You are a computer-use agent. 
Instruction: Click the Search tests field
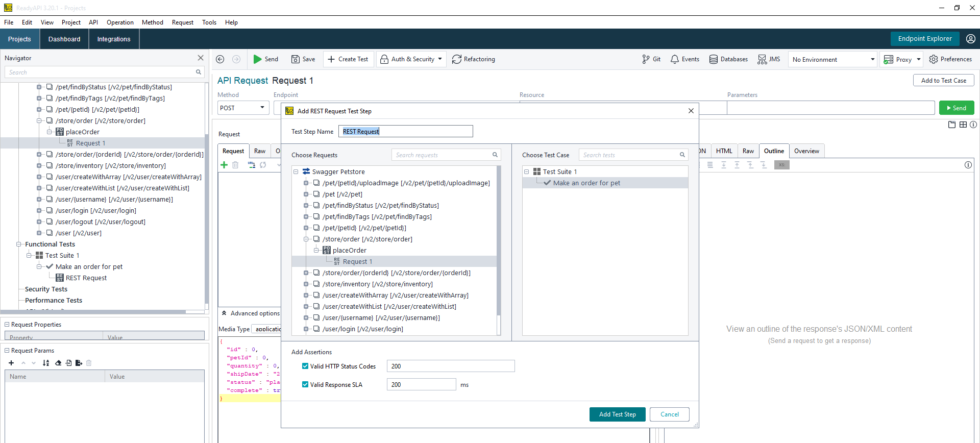(x=633, y=155)
